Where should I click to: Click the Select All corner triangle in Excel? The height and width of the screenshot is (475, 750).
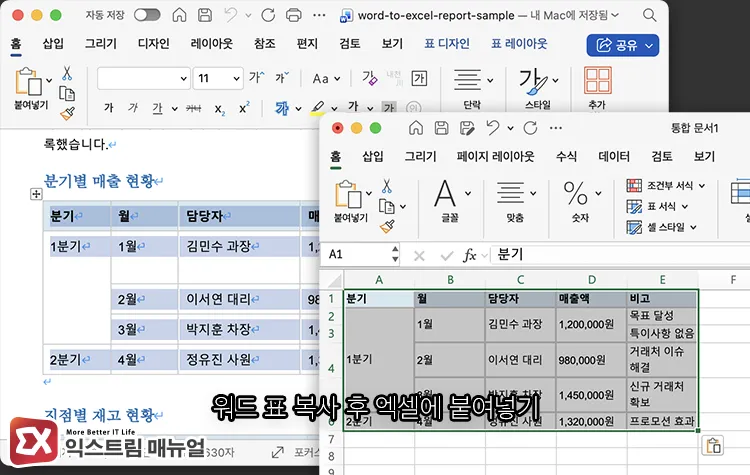point(334,280)
